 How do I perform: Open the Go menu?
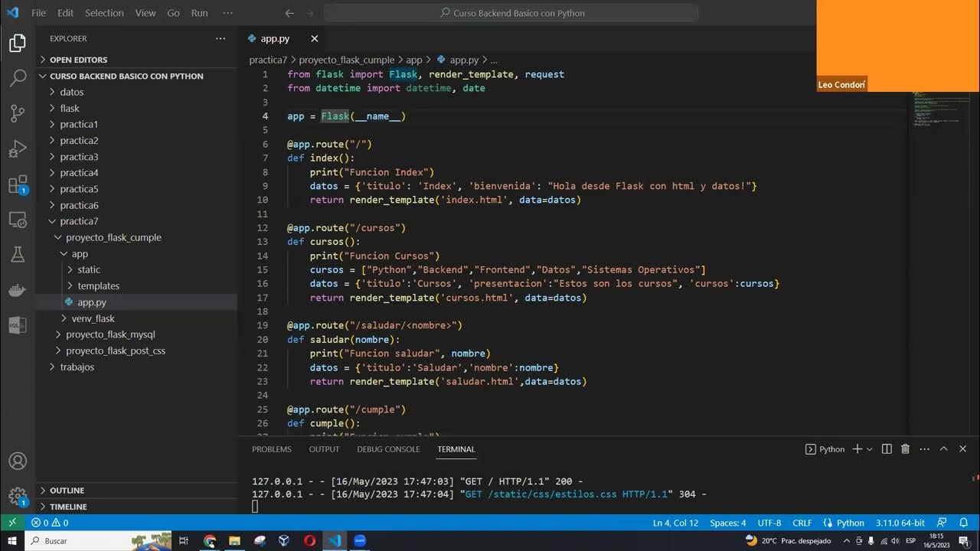tap(173, 13)
